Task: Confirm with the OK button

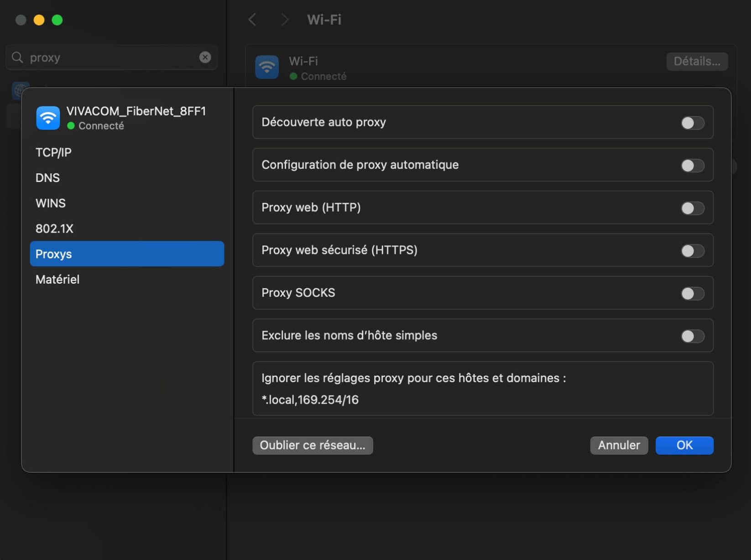Action: click(x=684, y=445)
